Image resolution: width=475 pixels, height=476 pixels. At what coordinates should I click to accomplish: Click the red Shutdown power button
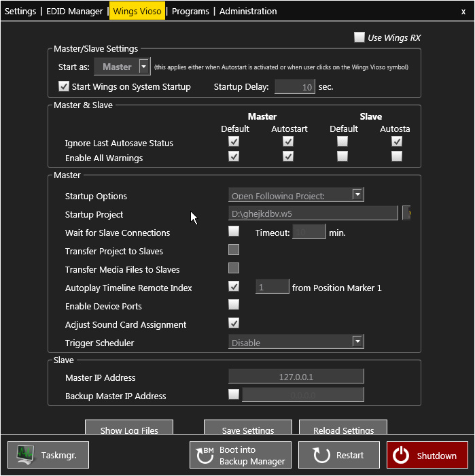tap(427, 455)
